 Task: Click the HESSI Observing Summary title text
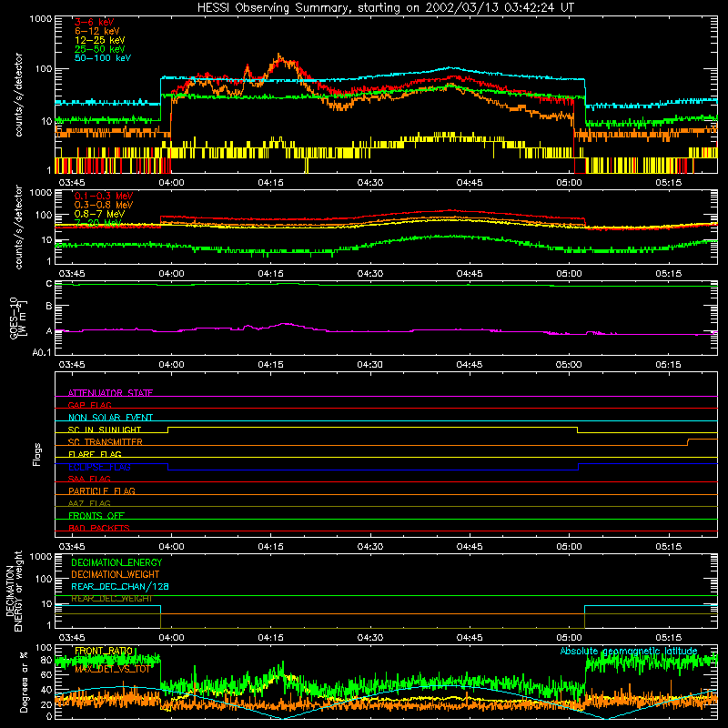coord(385,7)
